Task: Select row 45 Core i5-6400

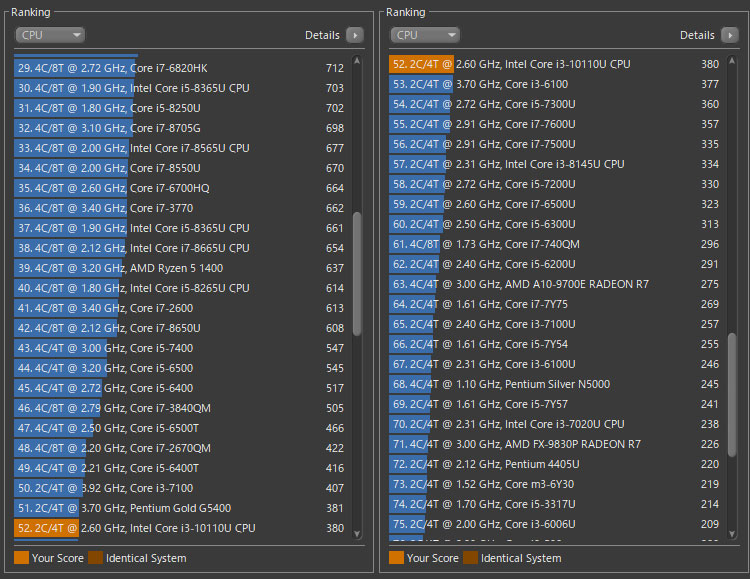Action: (x=182, y=388)
